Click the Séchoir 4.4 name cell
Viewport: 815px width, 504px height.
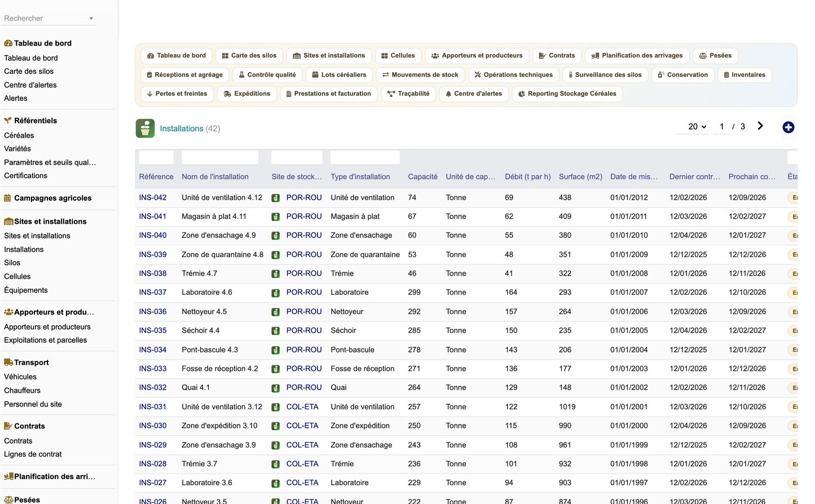(201, 331)
